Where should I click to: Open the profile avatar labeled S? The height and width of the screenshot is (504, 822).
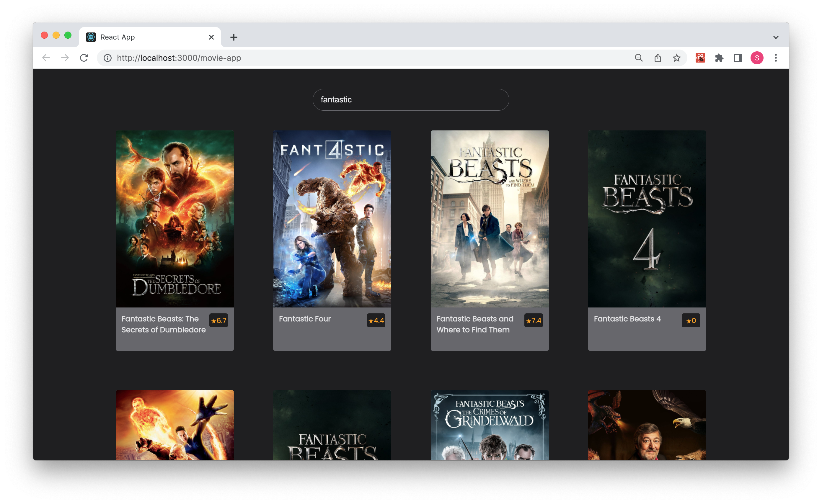click(x=757, y=58)
